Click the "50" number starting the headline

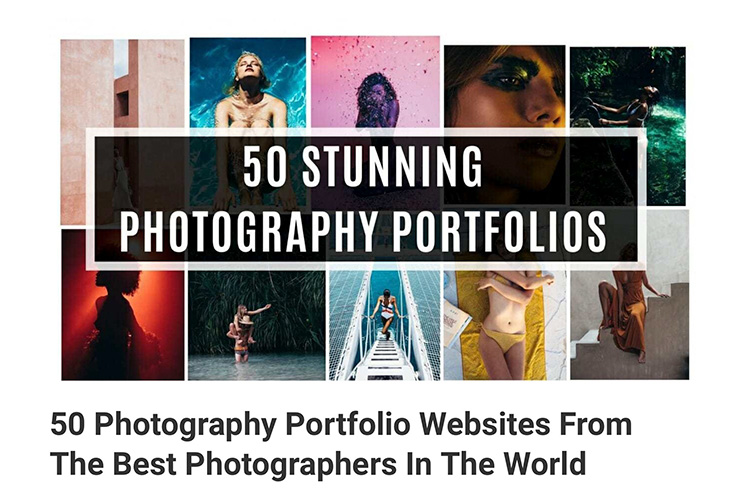tap(67, 424)
